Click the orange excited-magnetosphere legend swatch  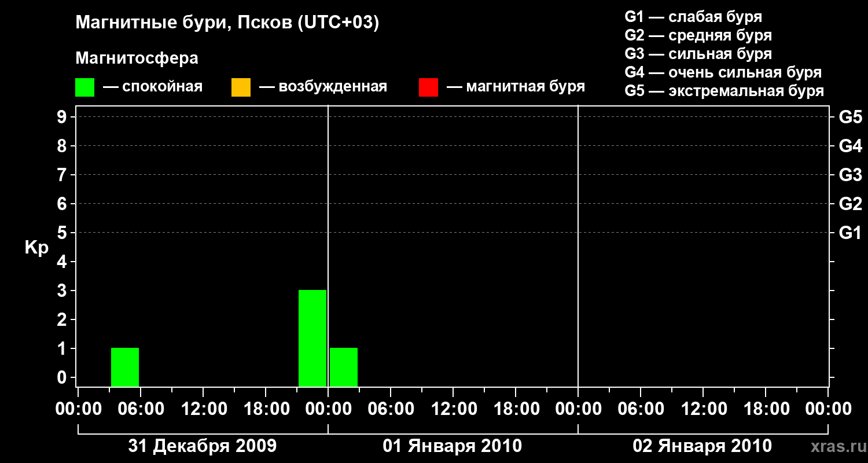241,87
